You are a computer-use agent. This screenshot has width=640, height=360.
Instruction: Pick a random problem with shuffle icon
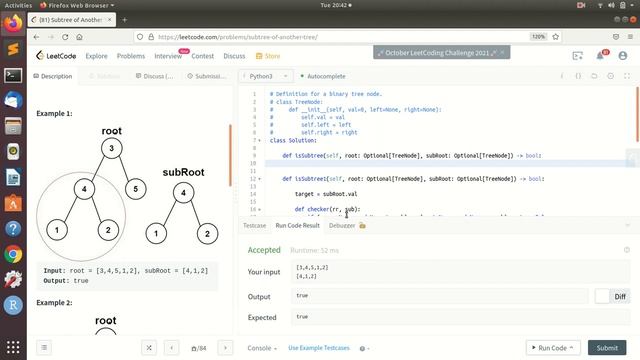[x=149, y=348]
